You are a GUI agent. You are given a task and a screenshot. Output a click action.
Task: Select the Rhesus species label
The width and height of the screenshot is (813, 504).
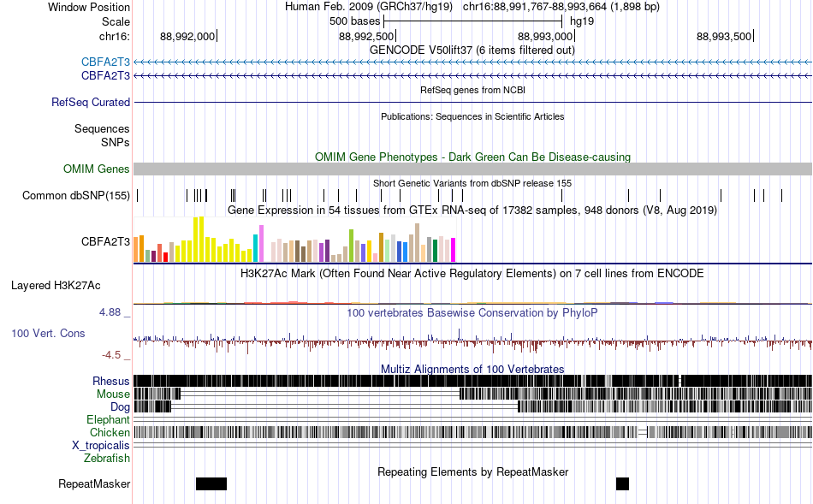pyautogui.click(x=111, y=381)
